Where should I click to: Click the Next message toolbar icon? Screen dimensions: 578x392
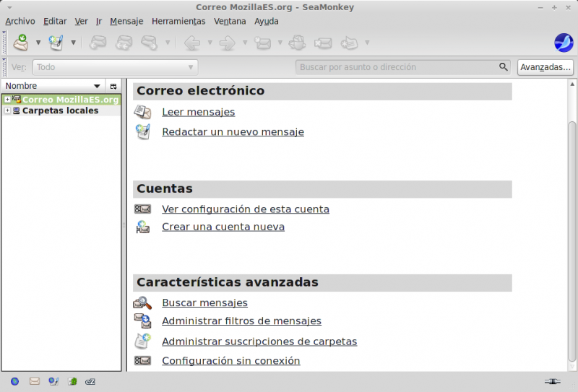pyautogui.click(x=262, y=43)
